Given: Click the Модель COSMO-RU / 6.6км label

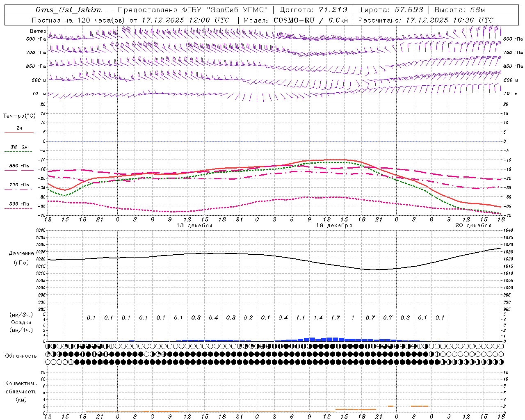Looking at the screenshot, I should point(295,20).
